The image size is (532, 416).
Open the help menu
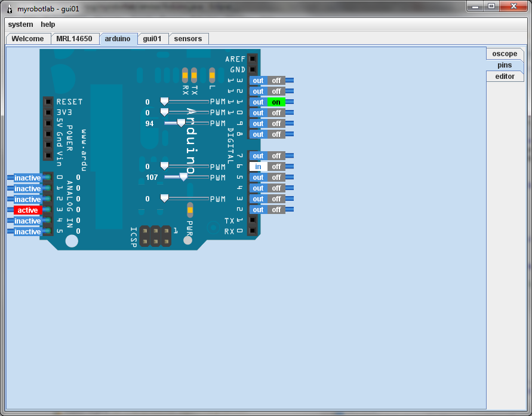coord(48,25)
